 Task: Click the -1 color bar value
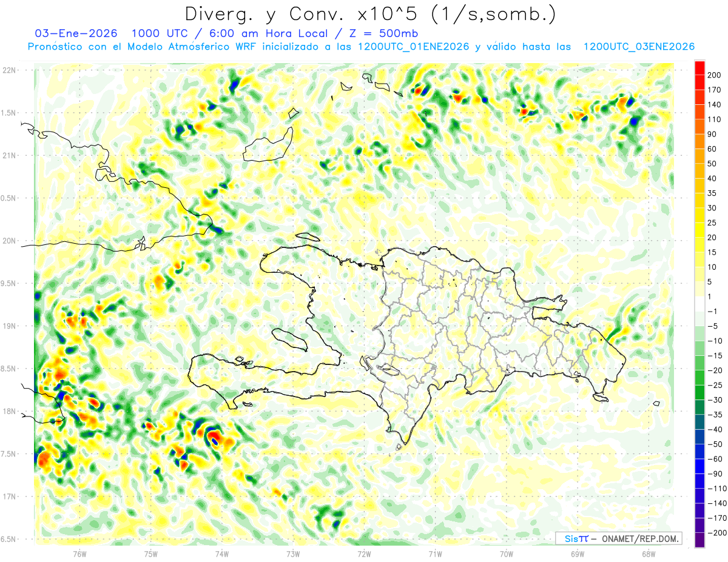click(x=713, y=311)
